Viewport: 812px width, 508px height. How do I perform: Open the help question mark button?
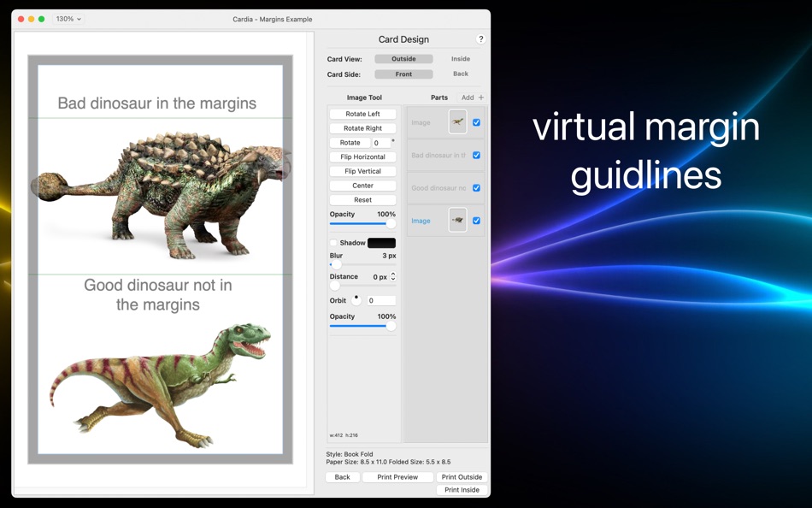click(x=480, y=39)
